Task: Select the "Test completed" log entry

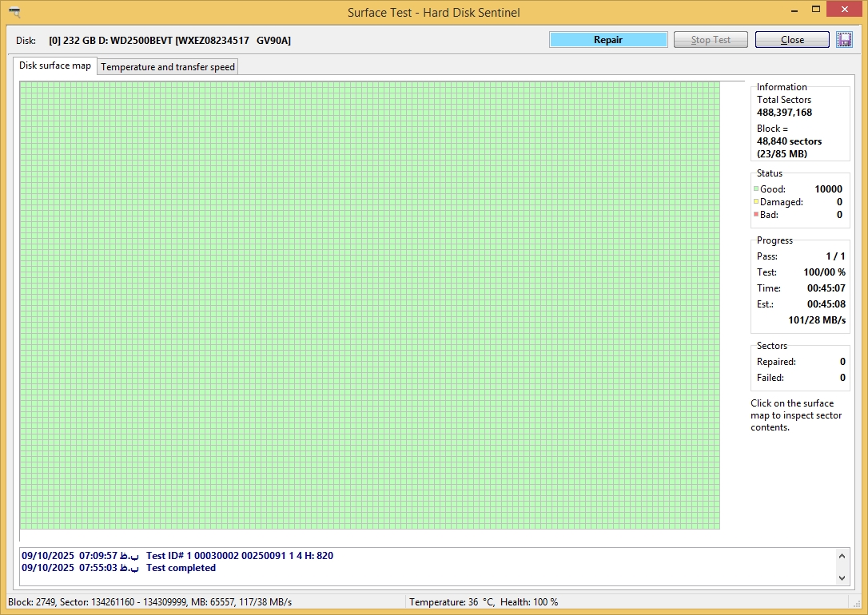Action: click(181, 568)
